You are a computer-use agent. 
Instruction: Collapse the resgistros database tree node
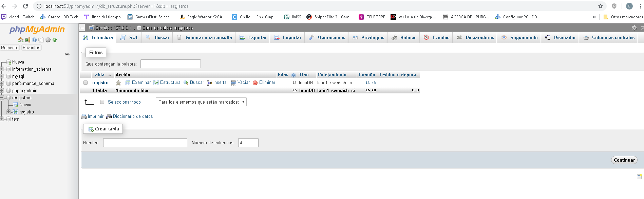coord(2,97)
